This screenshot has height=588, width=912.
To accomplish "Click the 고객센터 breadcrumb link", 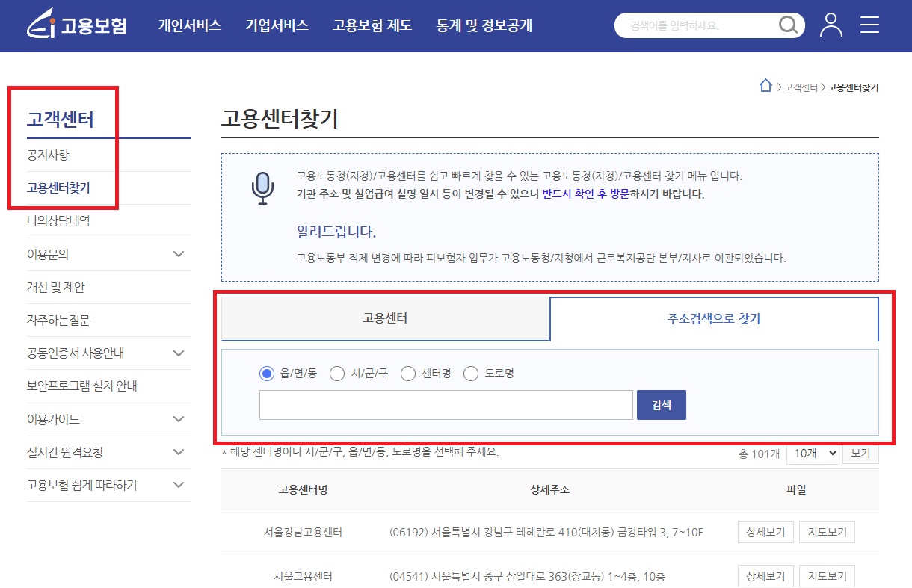I will [801, 87].
